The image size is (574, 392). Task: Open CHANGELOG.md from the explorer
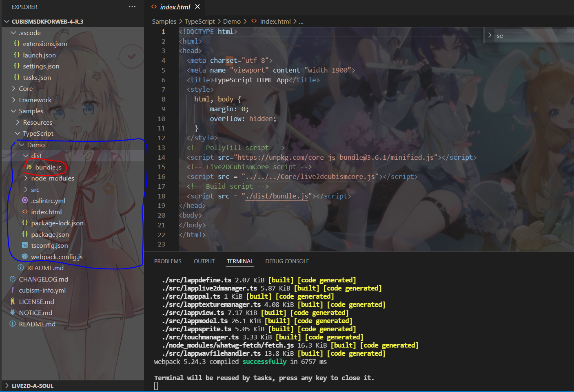[x=43, y=279]
